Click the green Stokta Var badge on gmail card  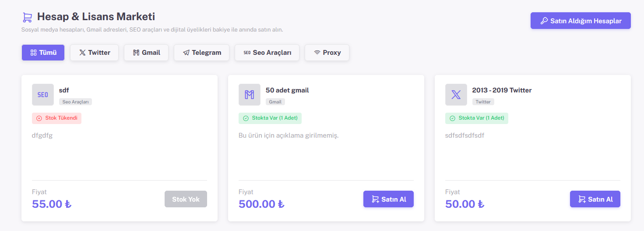(270, 118)
